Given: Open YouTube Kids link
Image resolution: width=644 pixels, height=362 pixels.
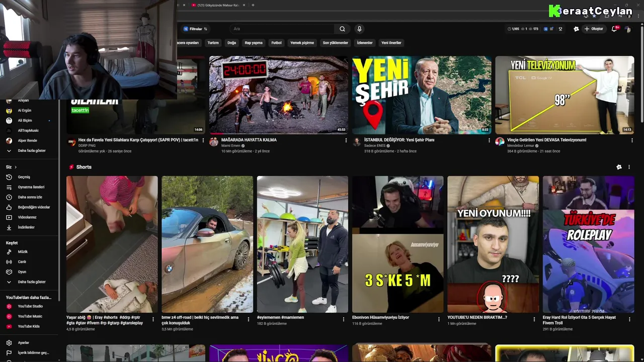Looking at the screenshot, I should pyautogui.click(x=29, y=326).
